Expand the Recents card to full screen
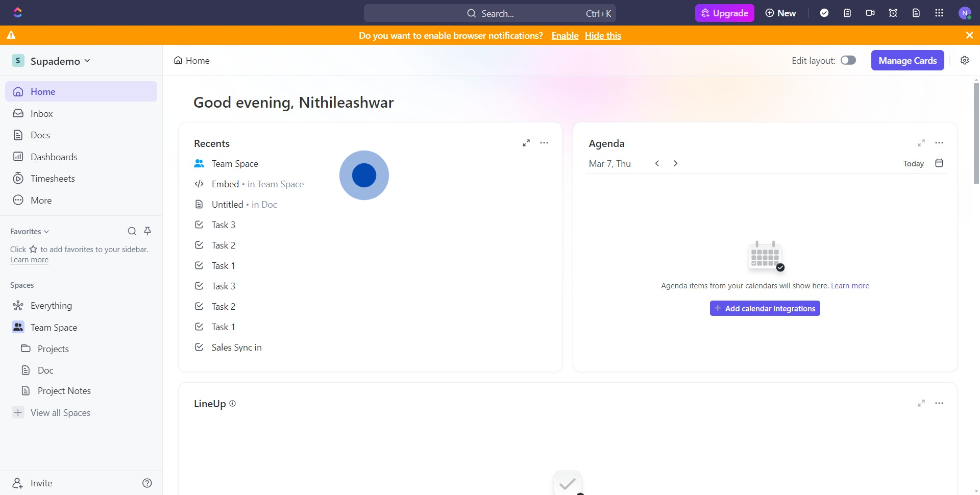The height and width of the screenshot is (495, 980). (x=526, y=143)
